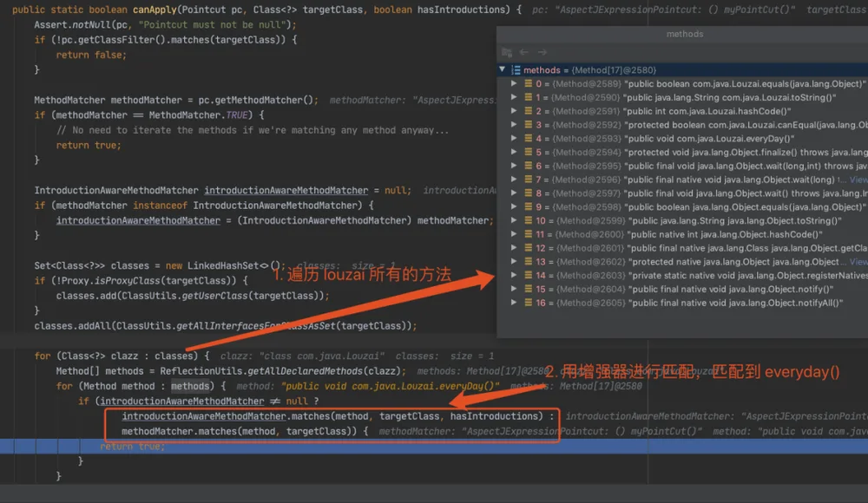Select element 5 Object.finalize() row
The height and width of the screenshot is (503, 868).
pyautogui.click(x=682, y=152)
